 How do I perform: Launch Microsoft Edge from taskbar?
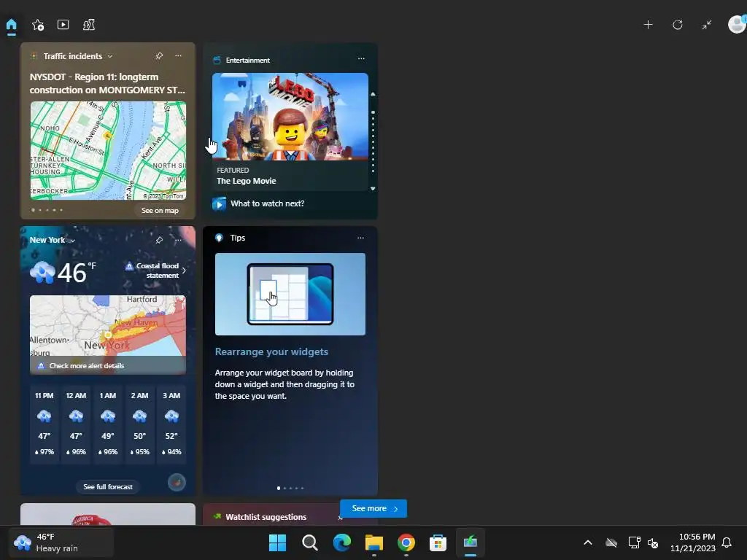point(341,542)
